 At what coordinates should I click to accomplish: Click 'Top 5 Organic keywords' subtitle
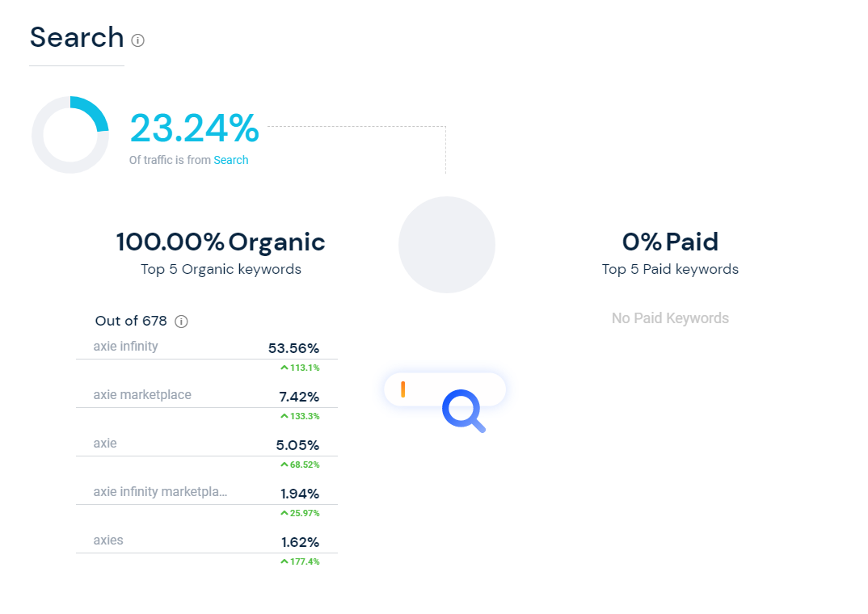click(x=221, y=269)
